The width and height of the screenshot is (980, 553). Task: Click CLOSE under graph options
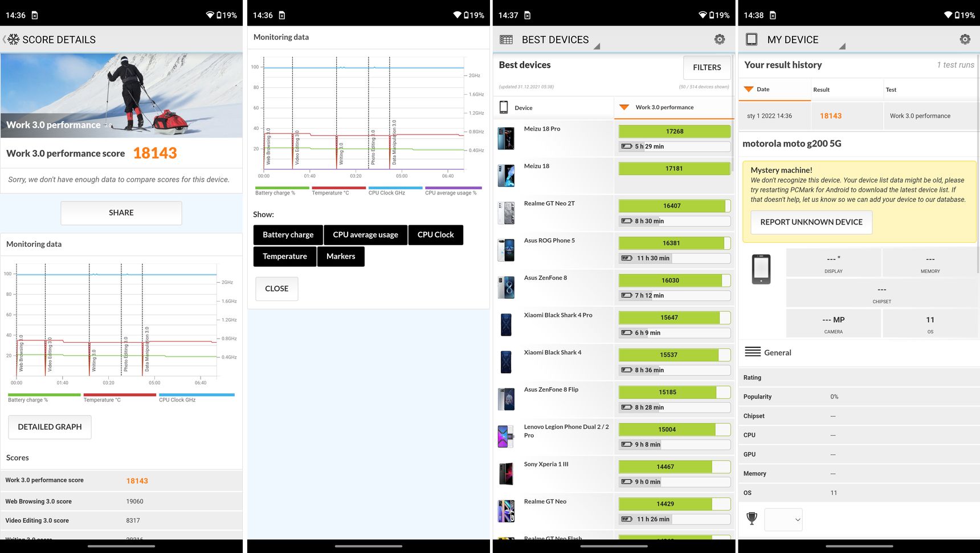[277, 288]
